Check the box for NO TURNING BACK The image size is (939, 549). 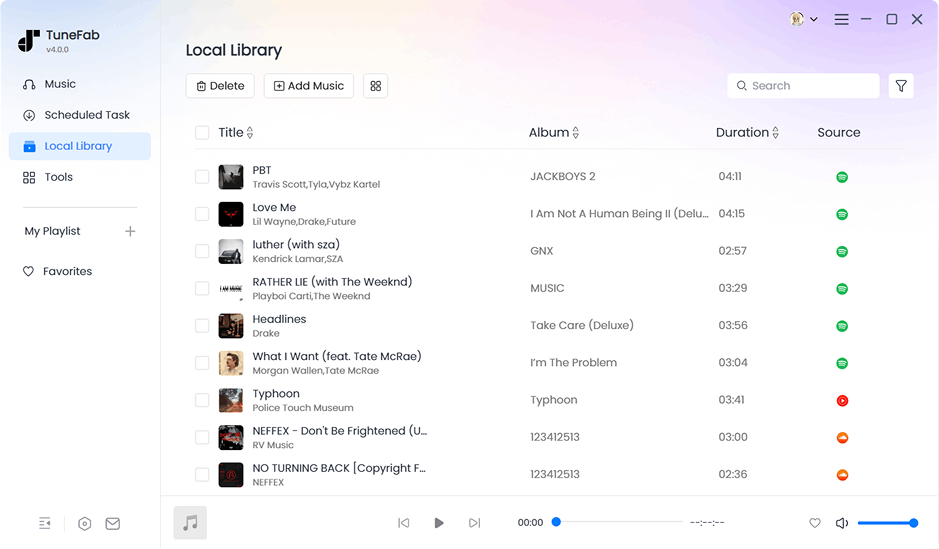[202, 475]
